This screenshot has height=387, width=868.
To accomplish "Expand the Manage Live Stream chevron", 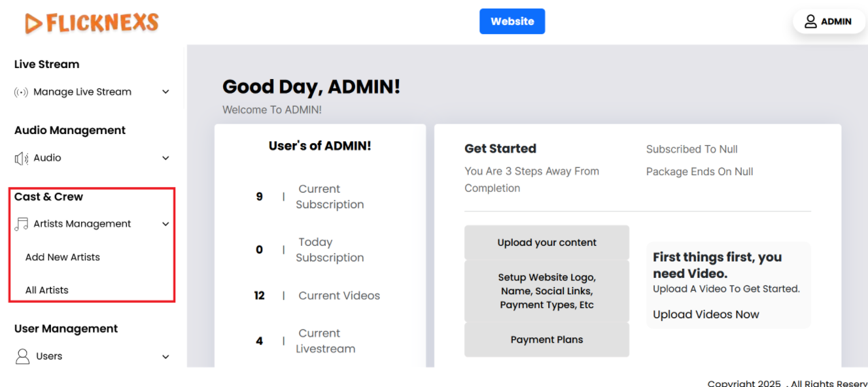I will click(x=165, y=92).
